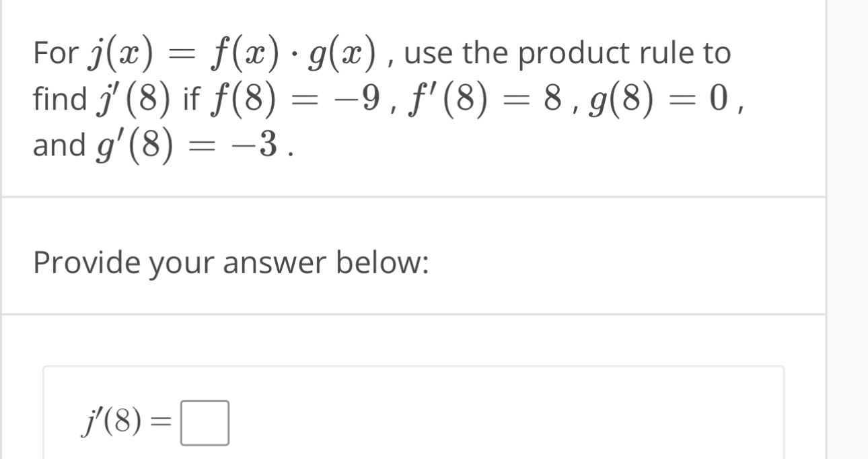Select the phrase 'use the product rule'

click(548, 52)
